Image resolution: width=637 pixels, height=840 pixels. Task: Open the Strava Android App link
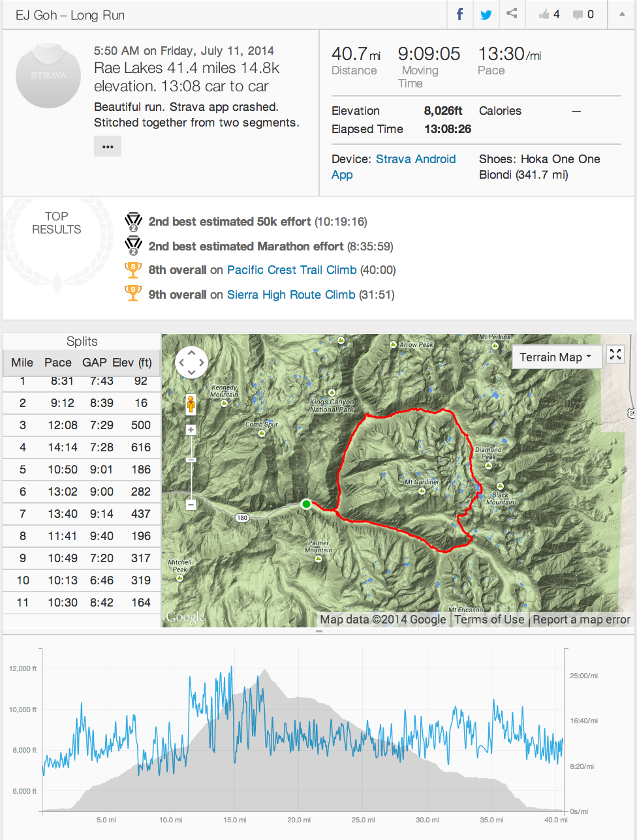pos(415,159)
